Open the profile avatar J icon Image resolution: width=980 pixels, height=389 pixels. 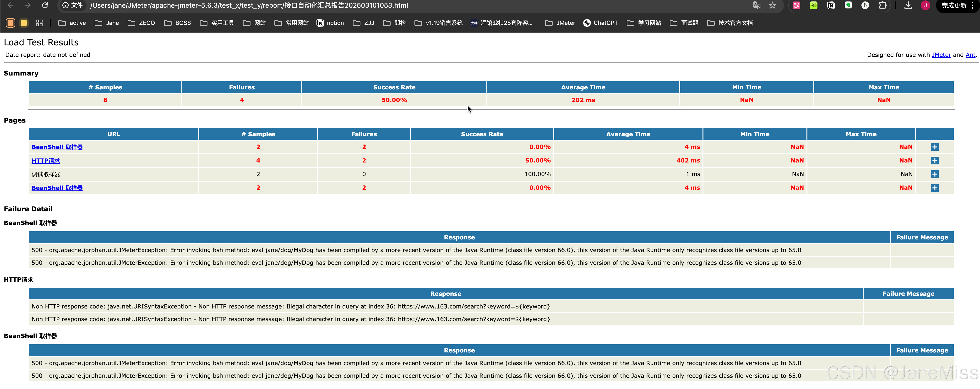(x=925, y=5)
